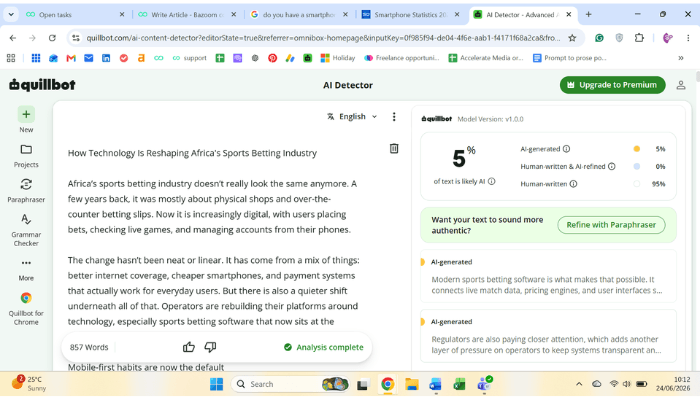Image resolution: width=700 pixels, height=400 pixels.
Task: Open Pinterest bookmark in bookmarks bar
Action: [x=272, y=58]
